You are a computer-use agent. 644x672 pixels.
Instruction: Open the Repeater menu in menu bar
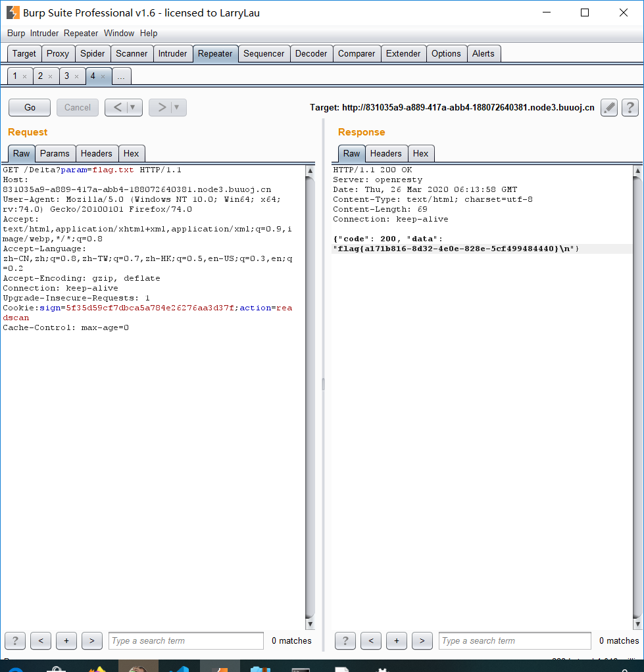81,33
